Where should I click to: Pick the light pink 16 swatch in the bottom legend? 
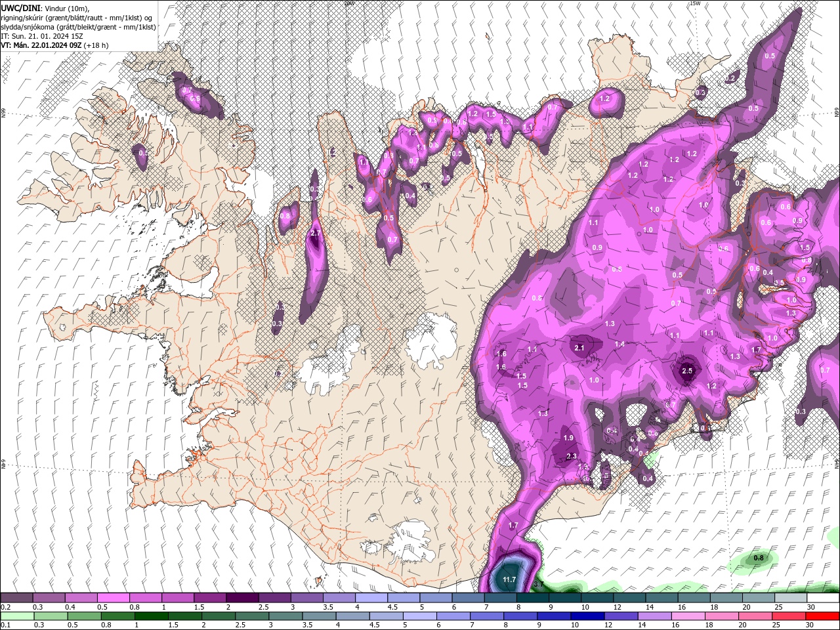(688, 616)
